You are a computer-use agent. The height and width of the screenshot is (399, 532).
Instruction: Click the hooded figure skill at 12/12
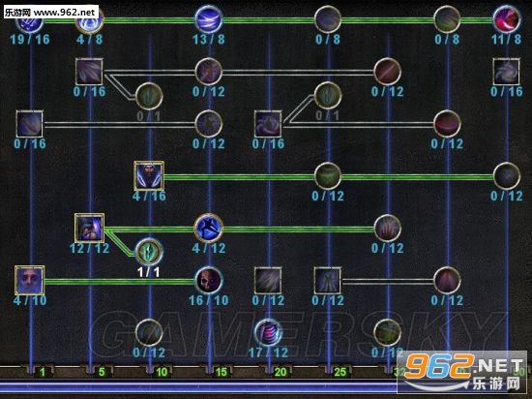89,228
